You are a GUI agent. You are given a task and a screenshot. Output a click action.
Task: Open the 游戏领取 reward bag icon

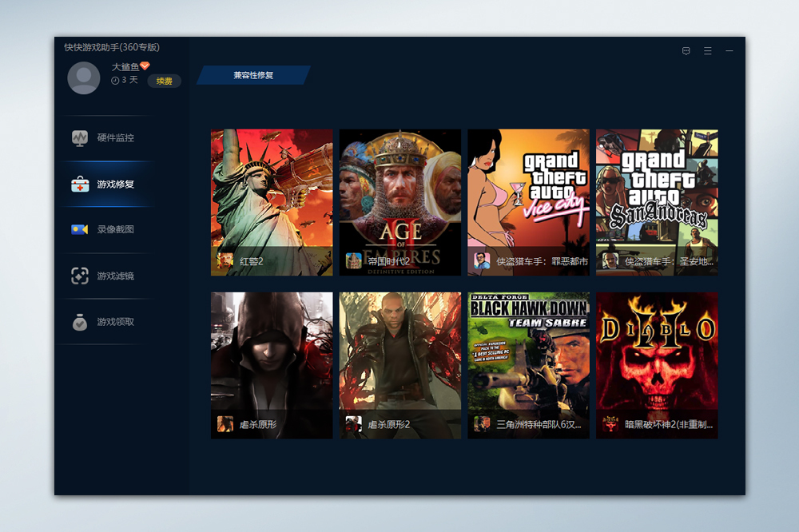coord(80,322)
